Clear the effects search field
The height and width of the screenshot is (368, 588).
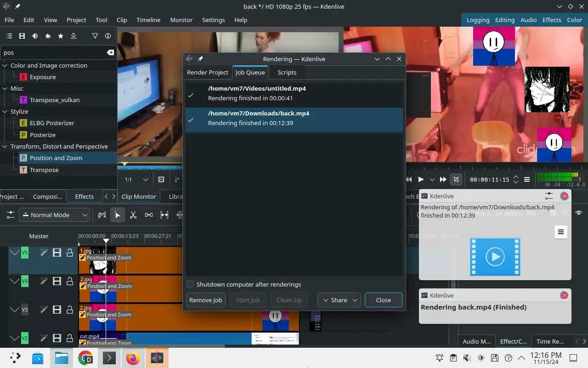click(110, 52)
